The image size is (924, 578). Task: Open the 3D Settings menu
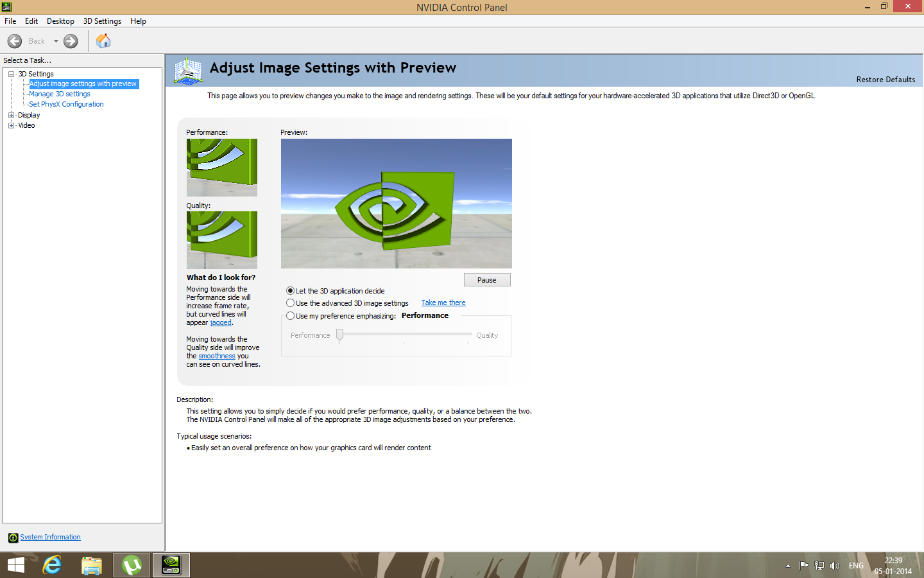click(x=102, y=21)
